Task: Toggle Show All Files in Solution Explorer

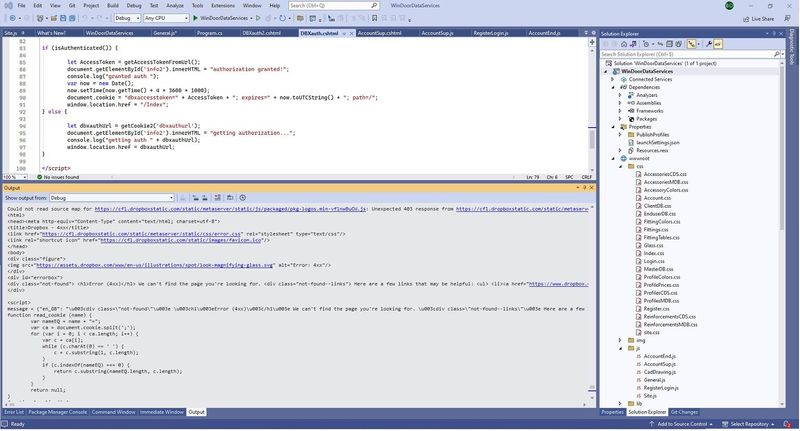Action: point(676,44)
